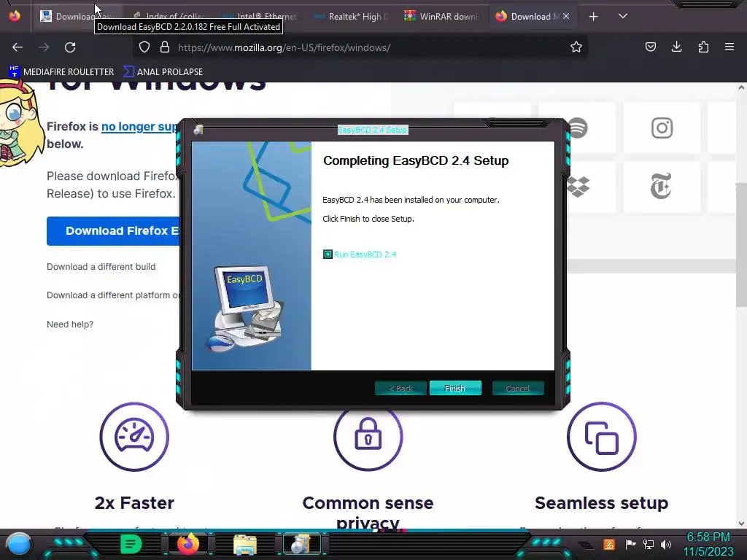Click the Seamless setup copy icon

pyautogui.click(x=602, y=437)
